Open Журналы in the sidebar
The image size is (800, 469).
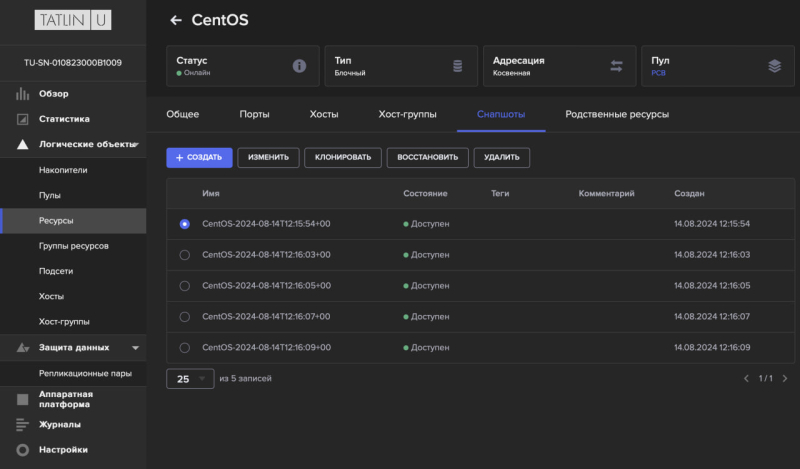(60, 424)
